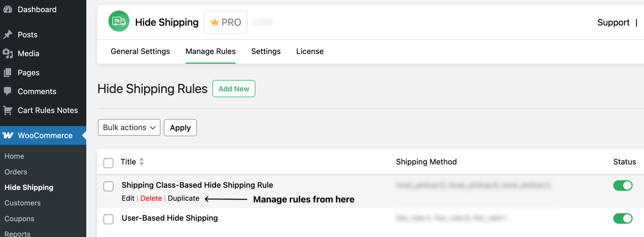Open Pages using the pages icon
This screenshot has height=237, width=644.
tap(7, 72)
